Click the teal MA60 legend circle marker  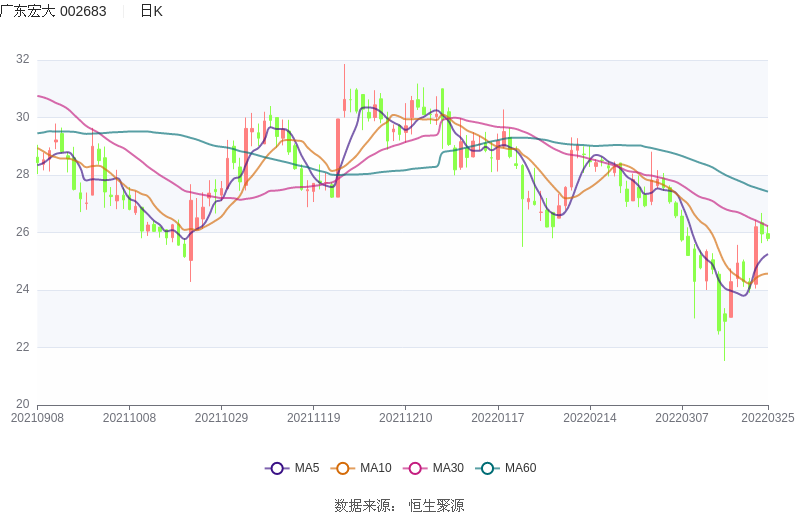pyautogui.click(x=488, y=468)
